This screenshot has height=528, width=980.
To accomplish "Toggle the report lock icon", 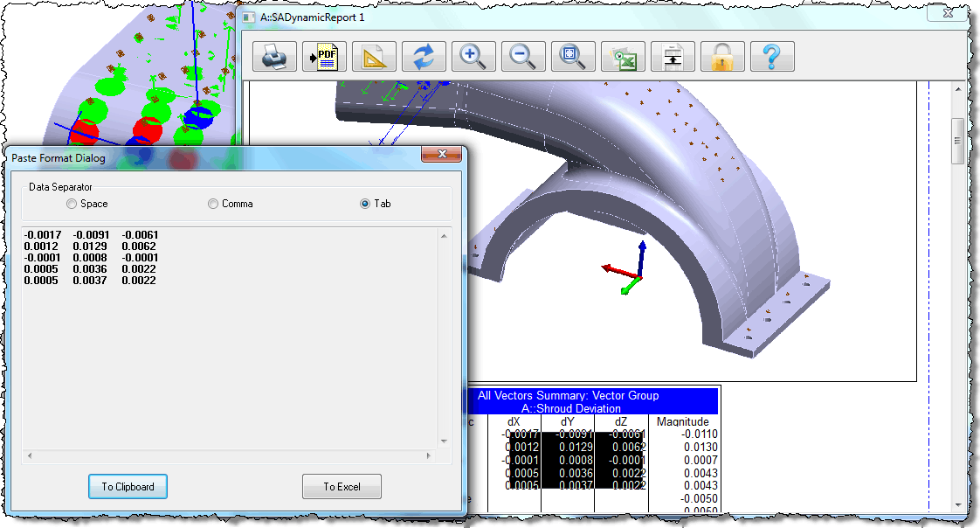I will (x=722, y=56).
